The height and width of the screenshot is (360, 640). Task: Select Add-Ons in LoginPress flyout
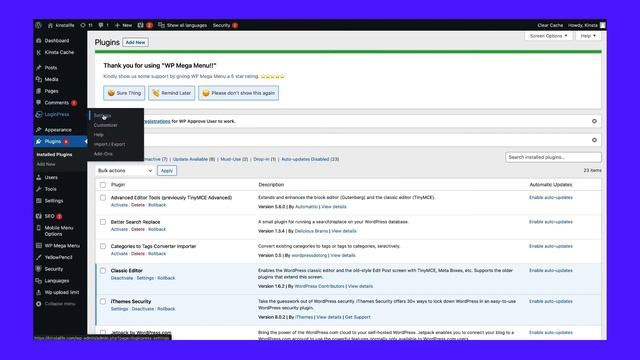click(x=103, y=154)
